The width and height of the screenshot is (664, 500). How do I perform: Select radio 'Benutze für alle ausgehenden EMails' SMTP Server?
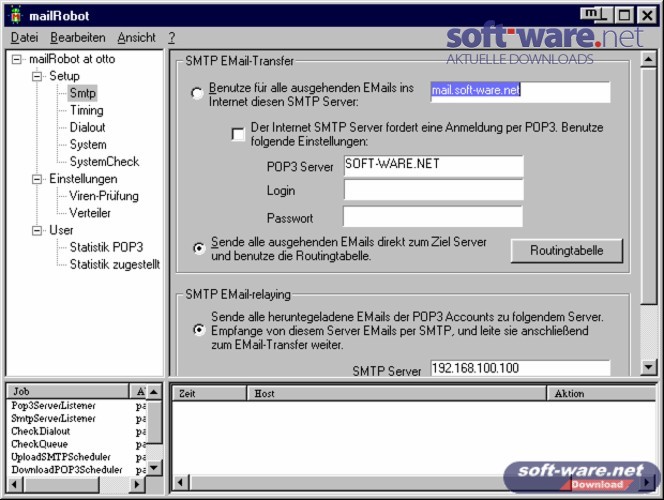pos(197,93)
